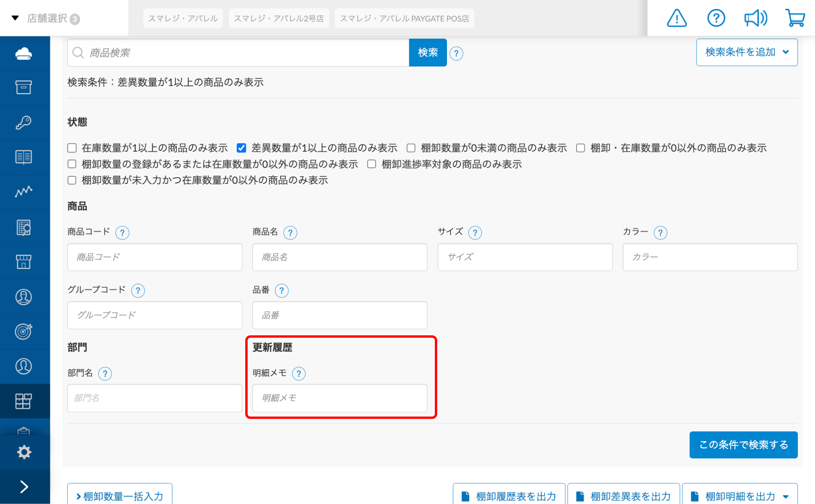Open the sales analysis graph sidebar icon
The width and height of the screenshot is (815, 504).
click(24, 192)
